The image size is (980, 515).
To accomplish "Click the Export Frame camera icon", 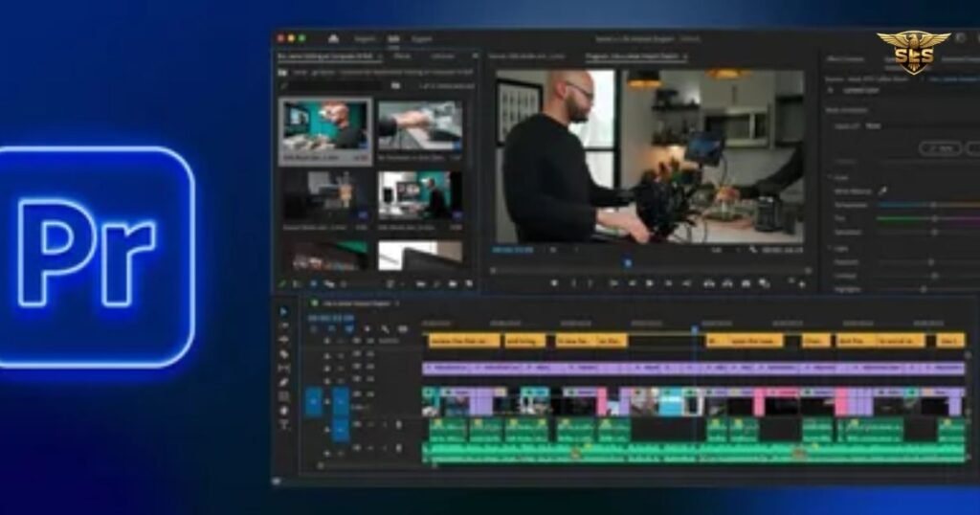I will (746, 283).
